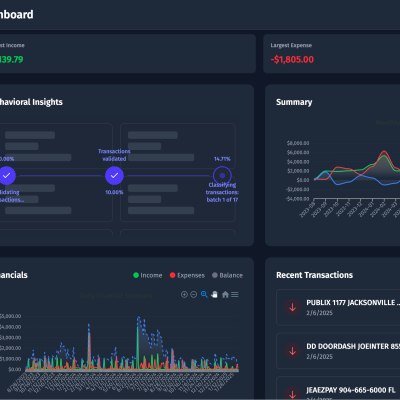The width and height of the screenshot is (400, 400).
Task: Click down arrow icon on PUBLIX transaction
Action: [292, 307]
